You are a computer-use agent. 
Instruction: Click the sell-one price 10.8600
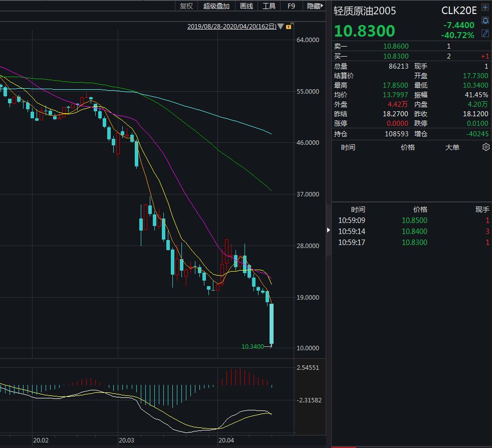pos(396,46)
